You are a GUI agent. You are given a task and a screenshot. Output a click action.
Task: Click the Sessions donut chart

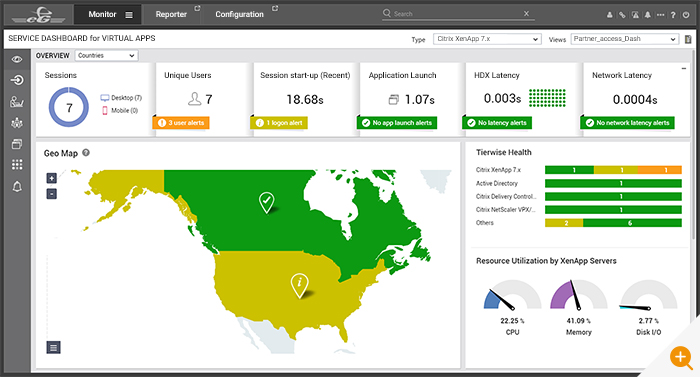[69, 107]
